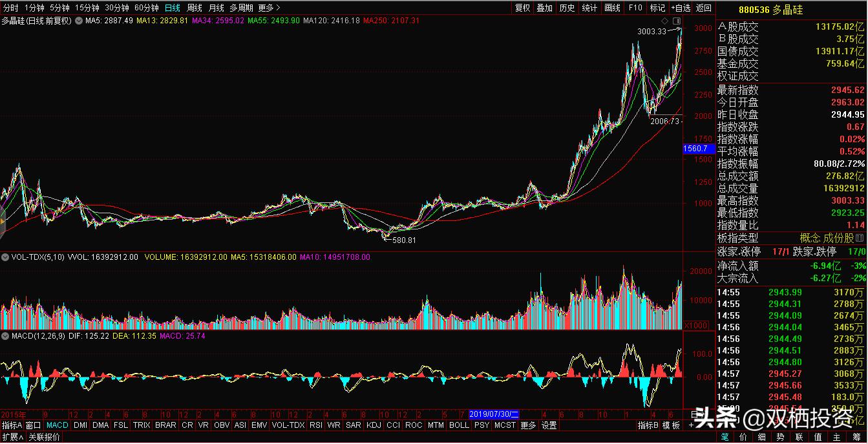
Task: Click 返回 to go back
Action: pos(704,8)
